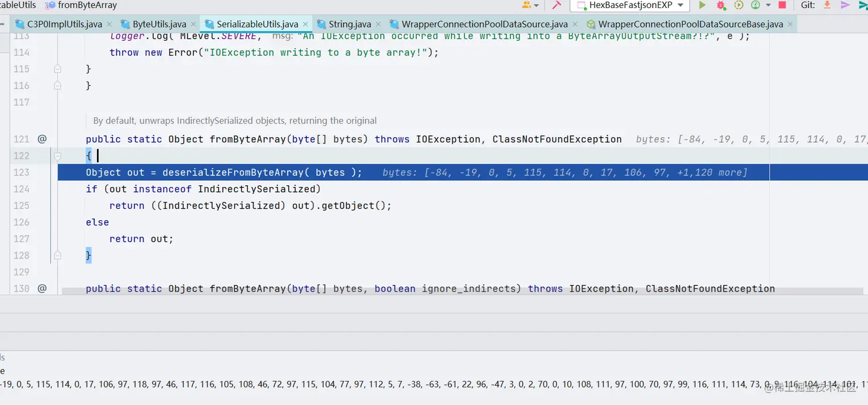Viewport: 868px width, 405px height.
Task: Click the @ gutter icon on line 121
Action: pos(42,139)
